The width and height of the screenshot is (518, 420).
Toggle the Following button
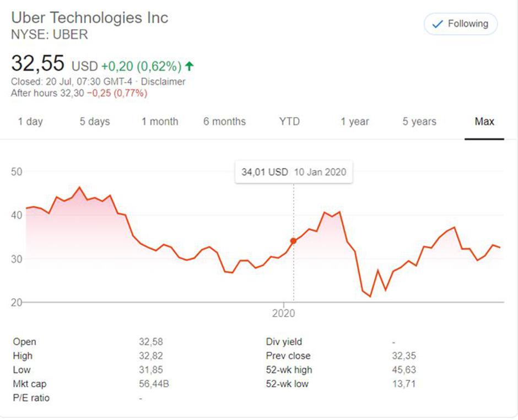(461, 24)
